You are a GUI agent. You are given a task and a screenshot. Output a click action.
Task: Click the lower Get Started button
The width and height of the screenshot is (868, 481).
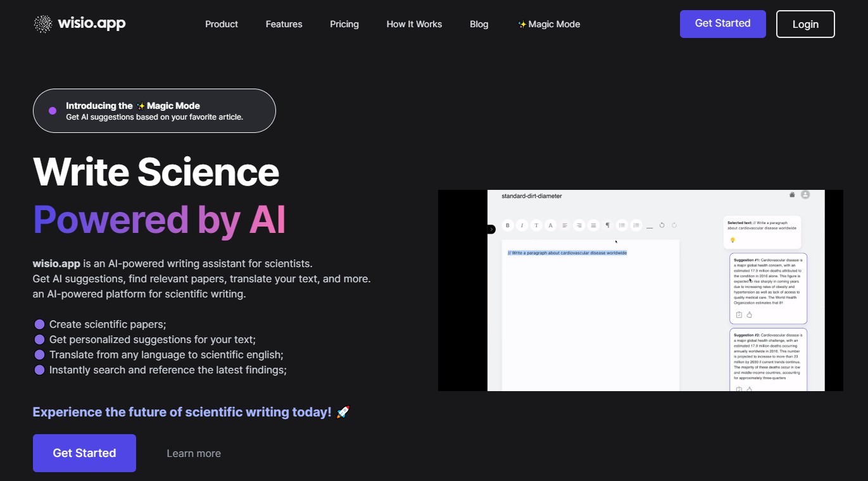pyautogui.click(x=84, y=453)
